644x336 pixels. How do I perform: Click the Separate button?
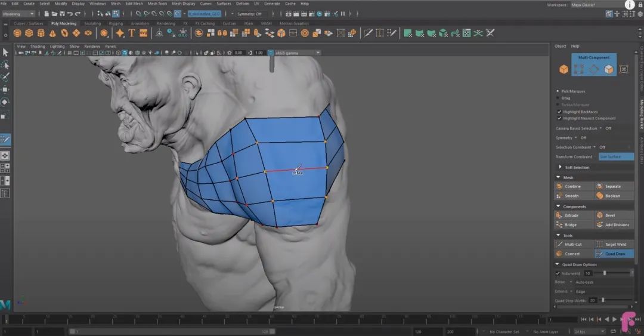(x=614, y=186)
